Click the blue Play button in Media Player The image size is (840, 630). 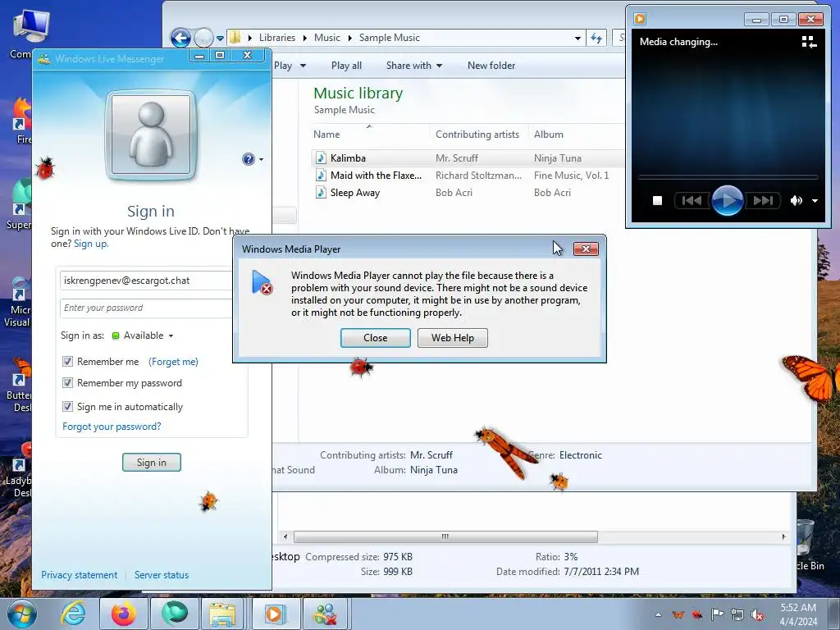click(727, 200)
